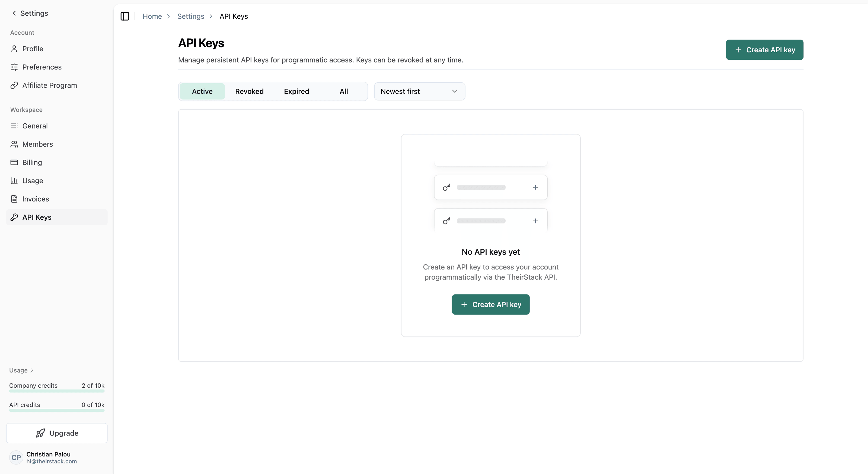Viewport: 868px width, 474px height.
Task: Open General workspace settings
Action: 35,126
